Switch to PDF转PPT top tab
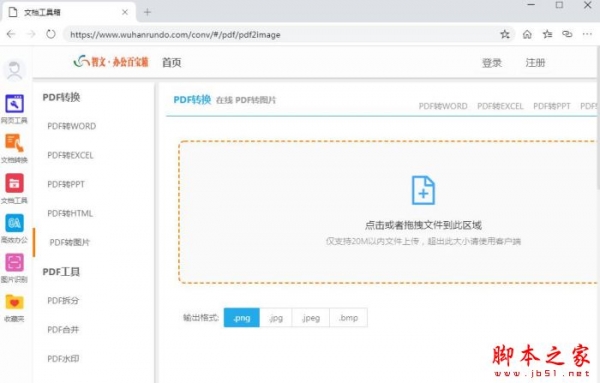Viewport: 600px width, 383px height. (552, 106)
